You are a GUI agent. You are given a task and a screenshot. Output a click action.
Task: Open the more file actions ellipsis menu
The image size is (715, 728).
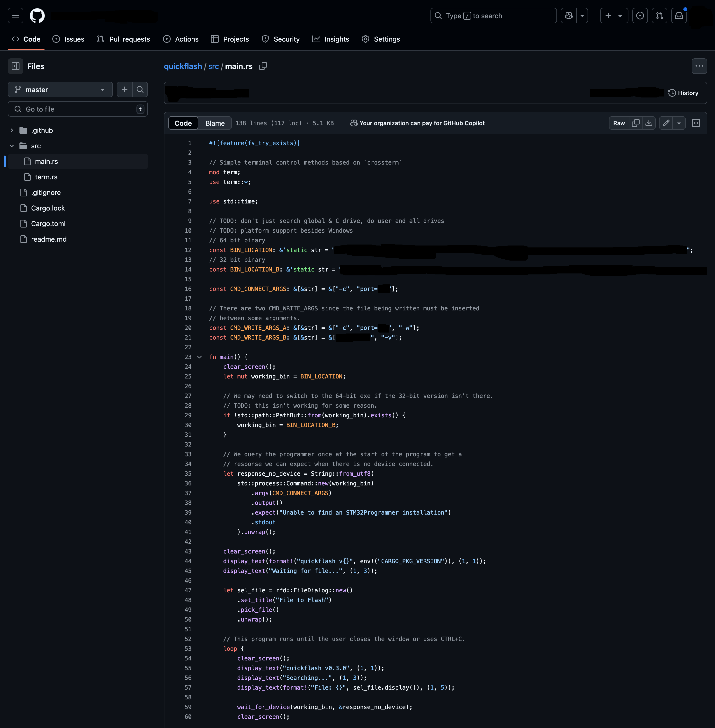699,66
